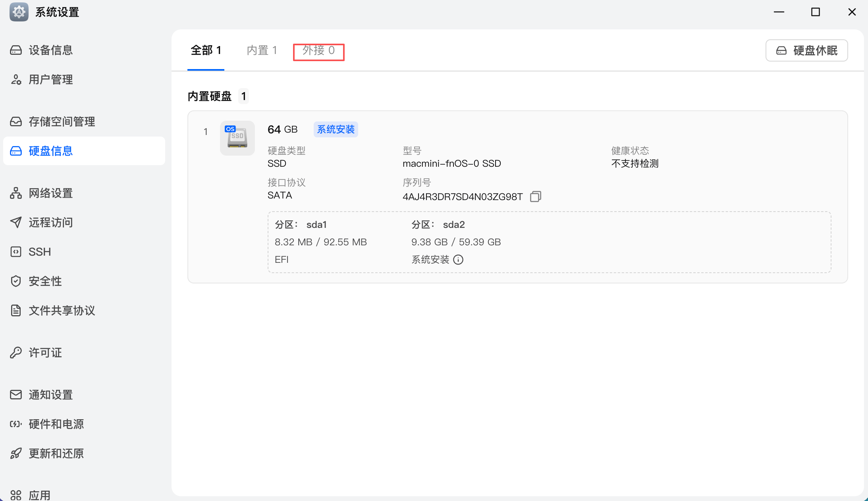Go to 存储空间管理 section

click(62, 122)
